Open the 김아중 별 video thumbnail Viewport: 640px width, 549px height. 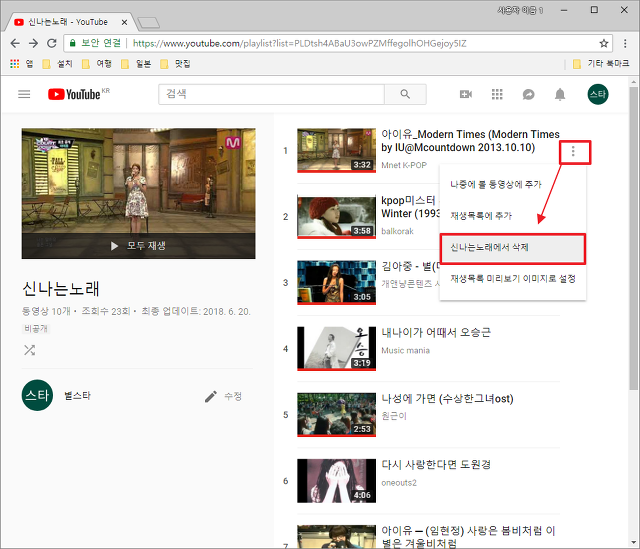pyautogui.click(x=336, y=283)
